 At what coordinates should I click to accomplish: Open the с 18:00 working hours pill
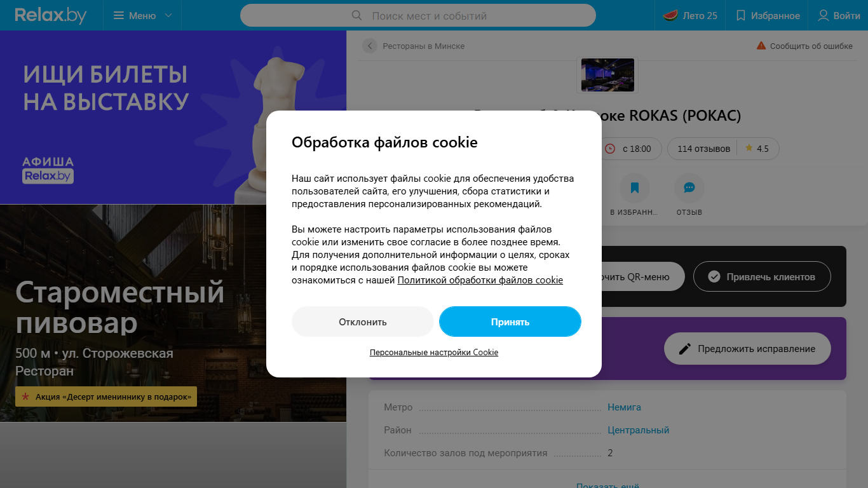pyautogui.click(x=631, y=149)
